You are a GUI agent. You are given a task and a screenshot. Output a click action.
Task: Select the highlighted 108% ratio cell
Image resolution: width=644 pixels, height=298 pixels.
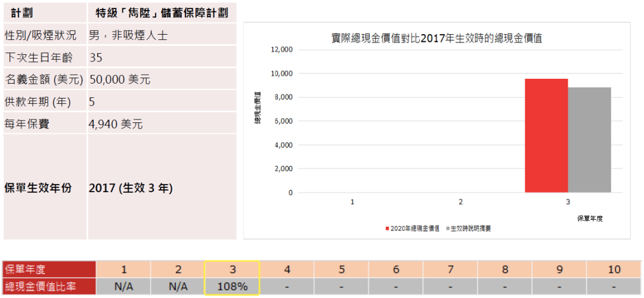[x=232, y=287]
